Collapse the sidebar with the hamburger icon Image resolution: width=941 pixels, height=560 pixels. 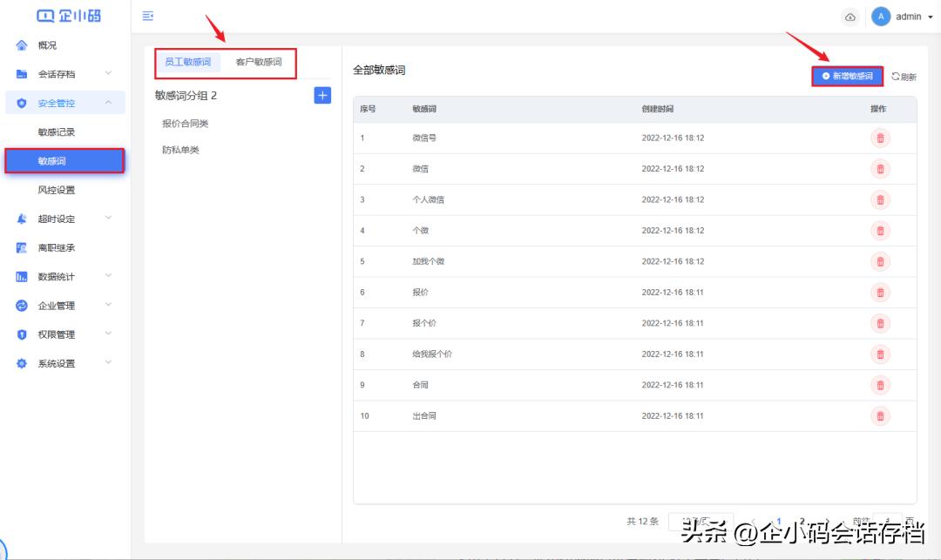tap(147, 16)
